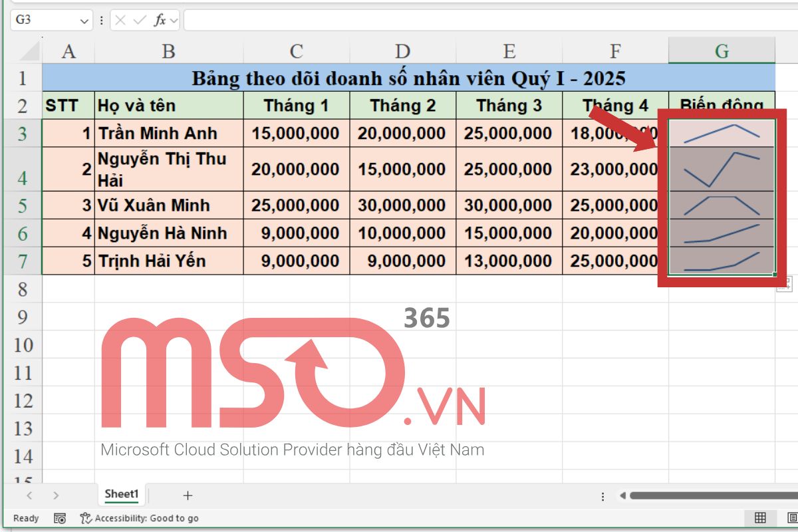798x532 pixels.
Task: Click the STT header cell
Action: coord(68,105)
